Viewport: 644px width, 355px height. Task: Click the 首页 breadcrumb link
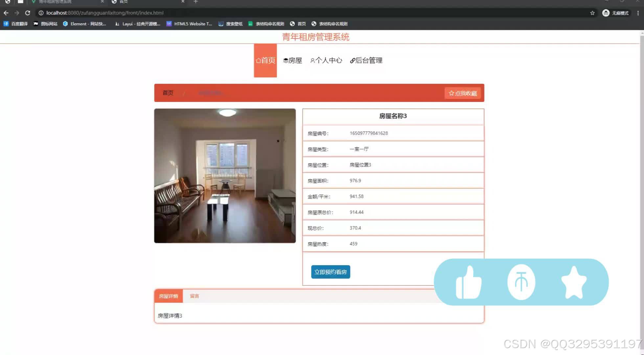pyautogui.click(x=167, y=93)
